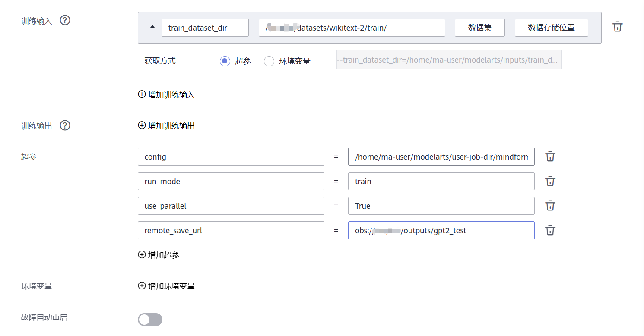Edit the run_mode value field
644x336 pixels.
pyautogui.click(x=441, y=181)
